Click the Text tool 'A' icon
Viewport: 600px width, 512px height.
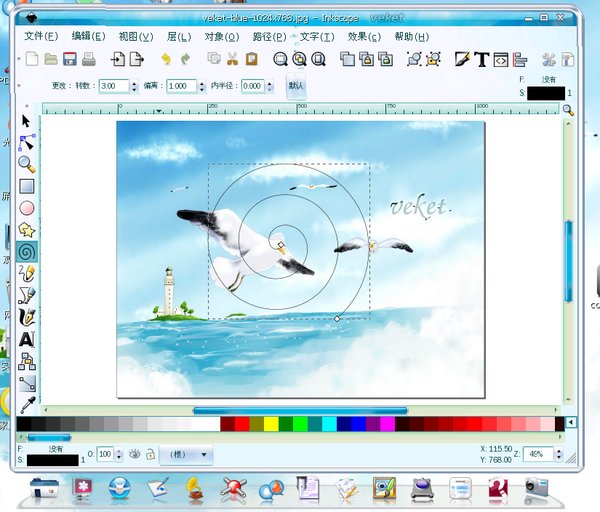coord(27,339)
